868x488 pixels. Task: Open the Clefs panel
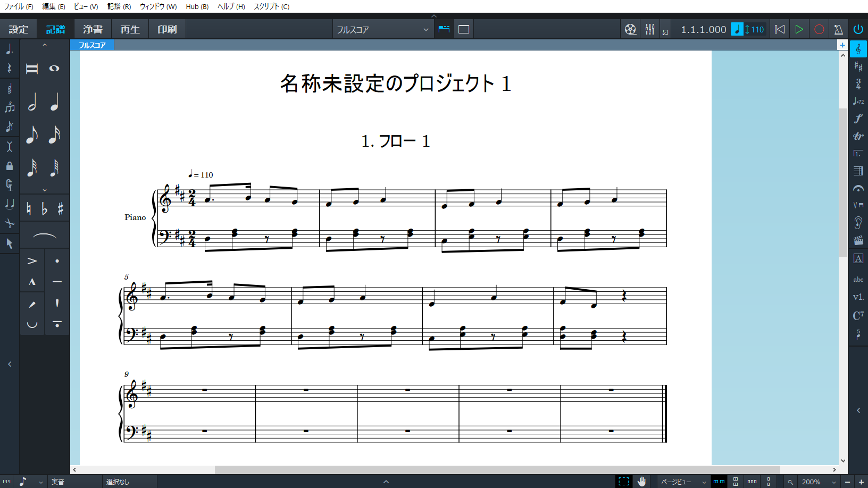pyautogui.click(x=858, y=49)
